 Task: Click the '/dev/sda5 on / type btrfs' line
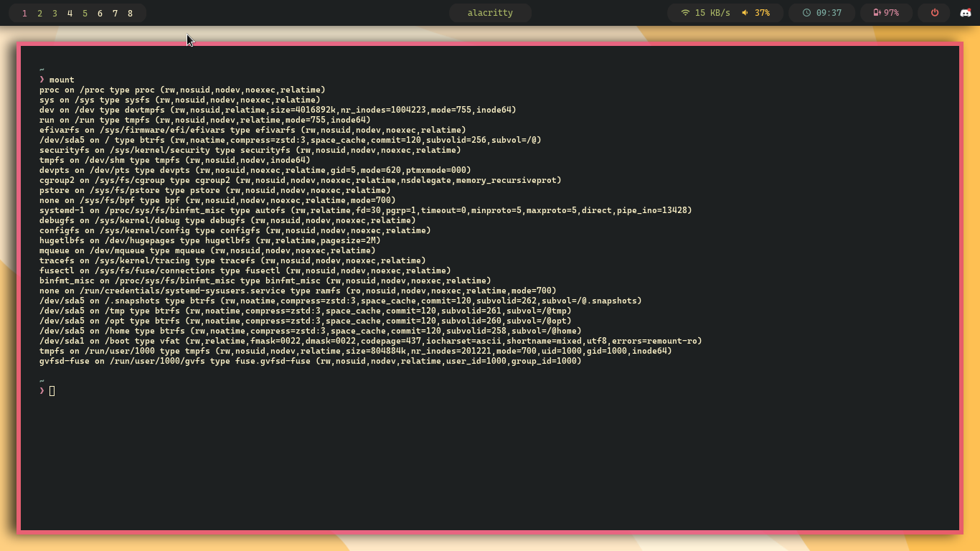291,140
